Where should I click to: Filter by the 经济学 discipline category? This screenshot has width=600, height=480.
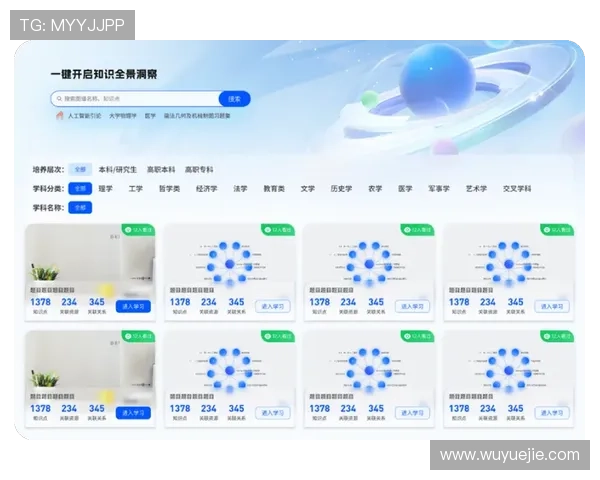(x=207, y=188)
